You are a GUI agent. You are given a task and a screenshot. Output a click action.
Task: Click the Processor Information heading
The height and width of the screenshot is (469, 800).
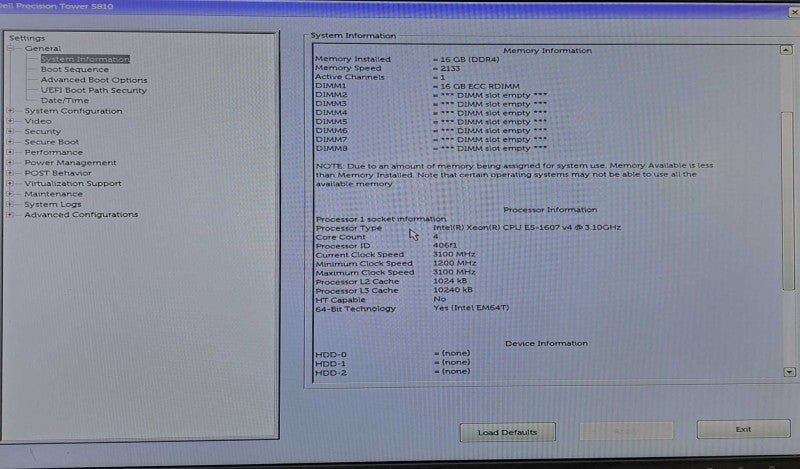550,210
